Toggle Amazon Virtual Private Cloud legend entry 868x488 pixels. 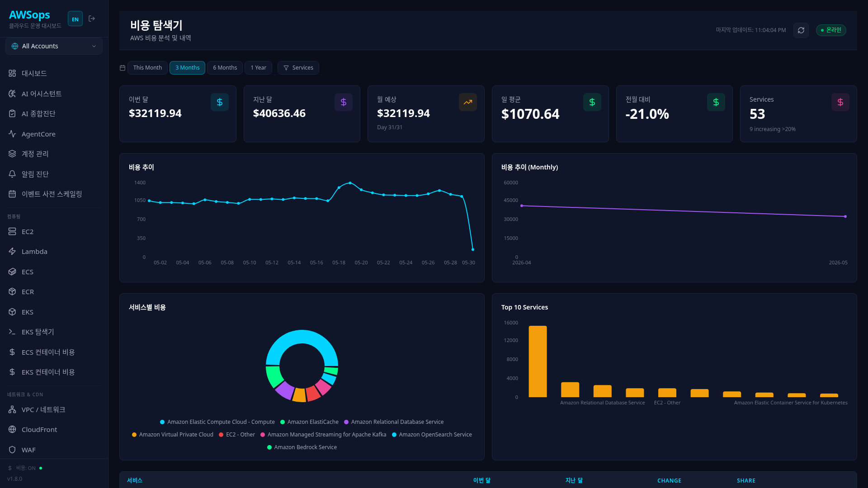click(173, 435)
